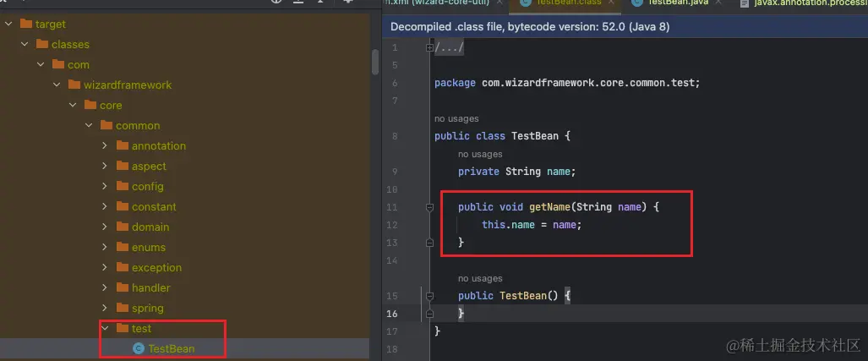Click the TestBean class file icon

(139, 349)
